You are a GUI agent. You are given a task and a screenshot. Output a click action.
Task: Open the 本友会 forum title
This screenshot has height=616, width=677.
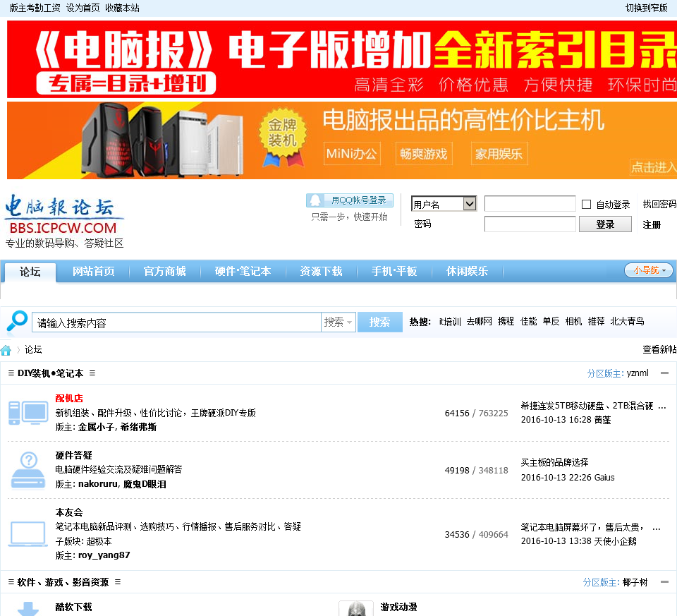69,512
